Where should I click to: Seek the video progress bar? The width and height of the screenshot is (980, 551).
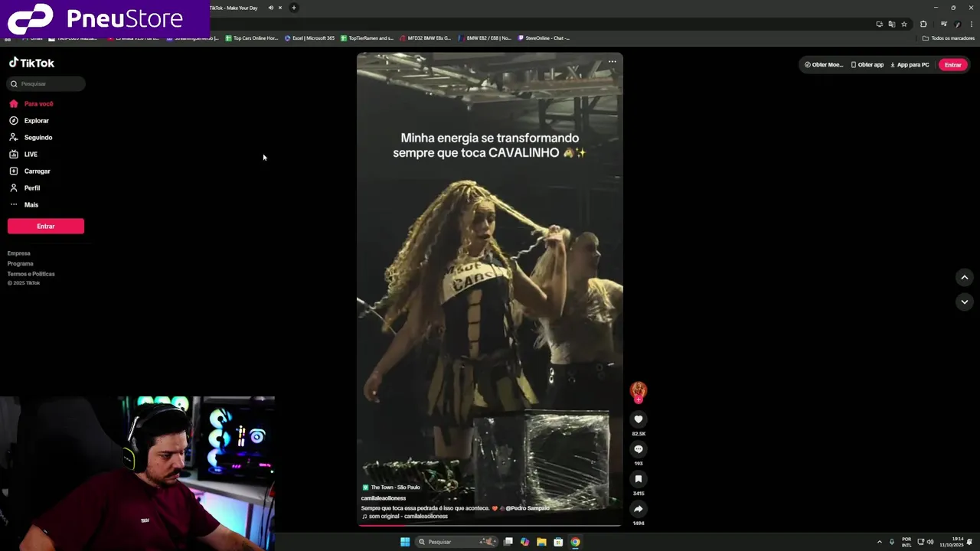tap(490, 525)
